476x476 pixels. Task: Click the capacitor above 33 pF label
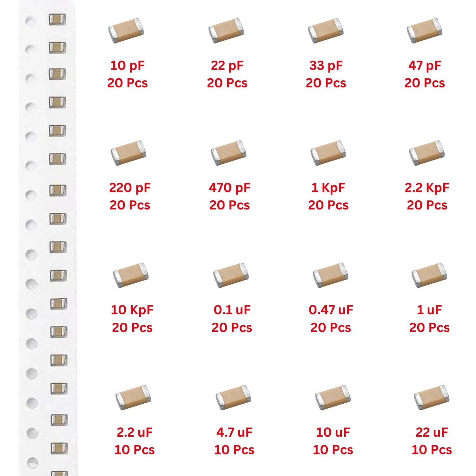point(326,30)
